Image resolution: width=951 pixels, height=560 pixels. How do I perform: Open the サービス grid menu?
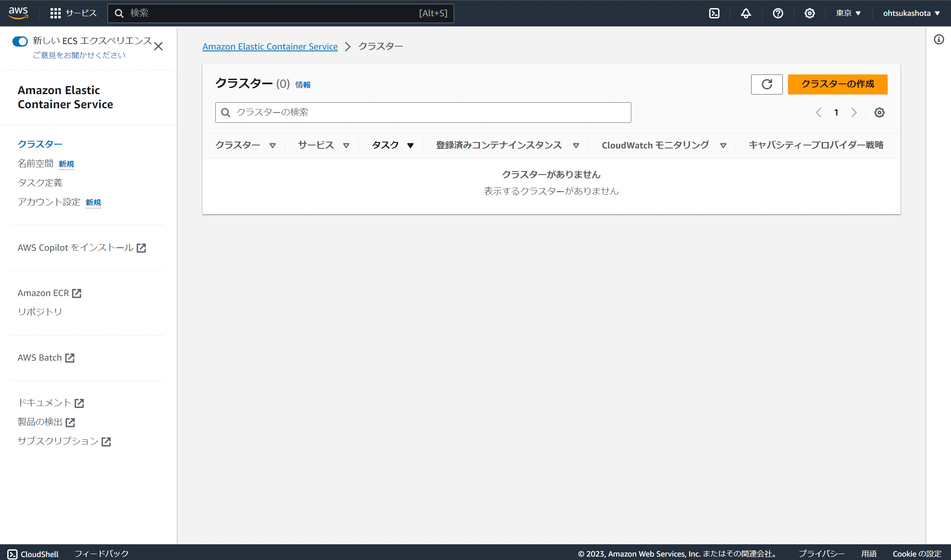pyautogui.click(x=73, y=13)
